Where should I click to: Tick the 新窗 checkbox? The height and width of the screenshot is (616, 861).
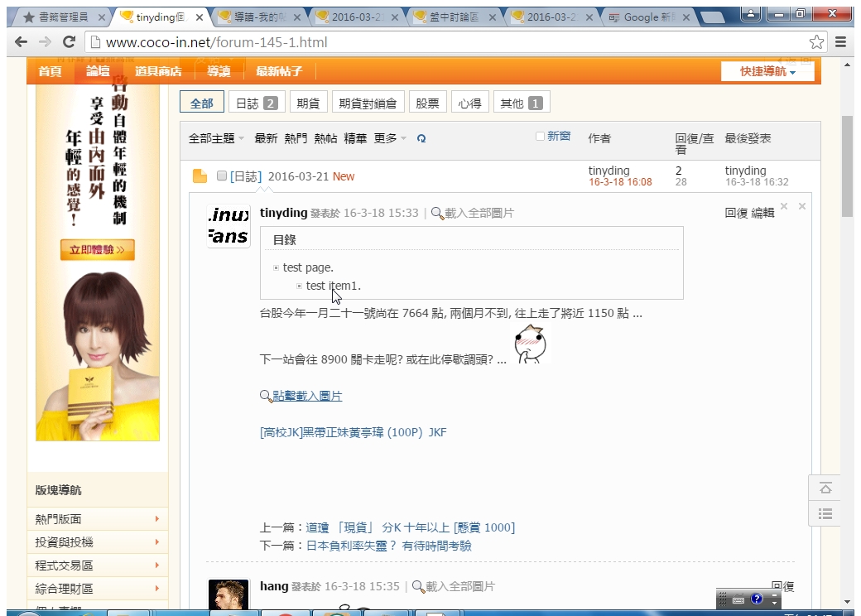tap(540, 136)
